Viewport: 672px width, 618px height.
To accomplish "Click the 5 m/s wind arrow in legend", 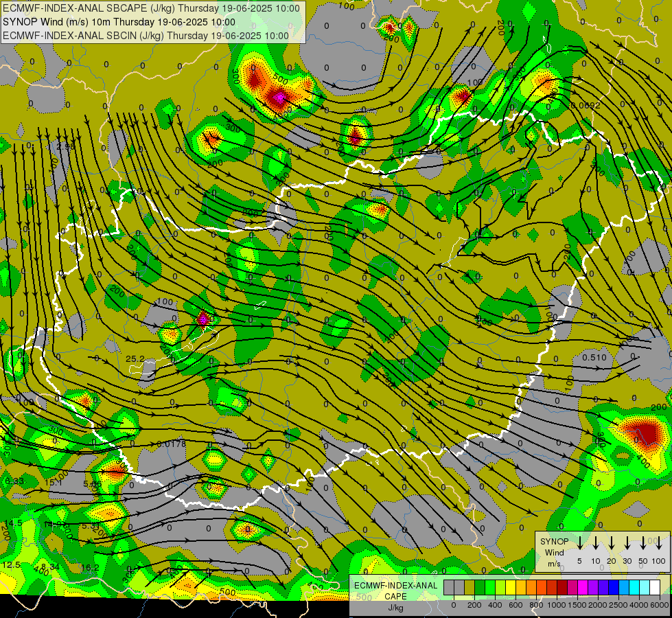I will pyautogui.click(x=580, y=543).
